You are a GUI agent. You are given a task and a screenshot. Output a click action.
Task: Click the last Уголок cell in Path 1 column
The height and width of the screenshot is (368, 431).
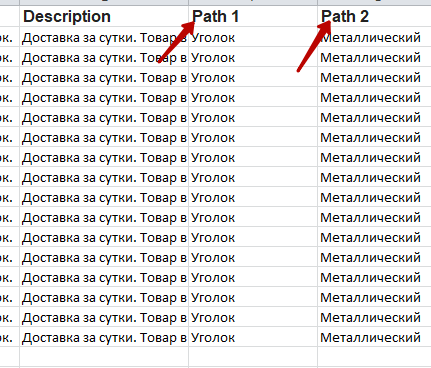[253, 337]
